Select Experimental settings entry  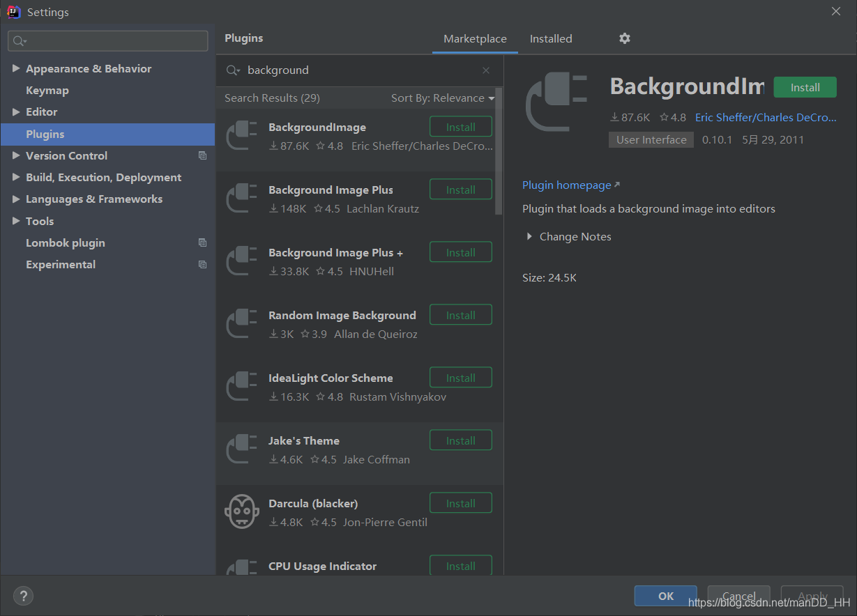[61, 264]
